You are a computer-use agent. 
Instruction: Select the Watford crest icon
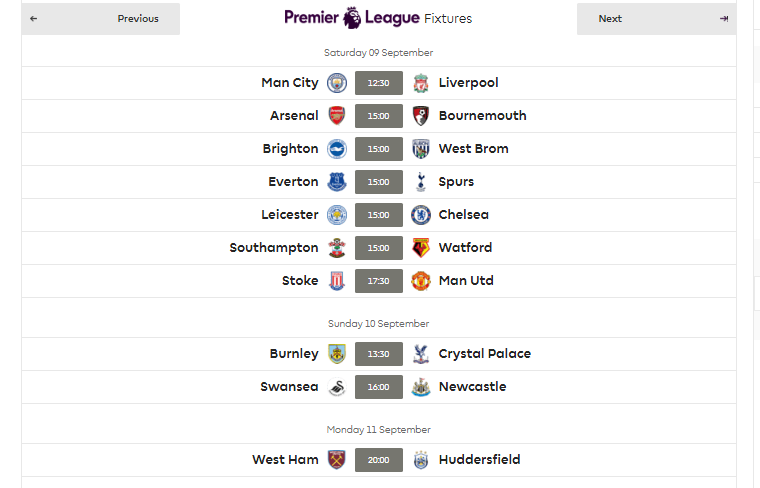(421, 248)
